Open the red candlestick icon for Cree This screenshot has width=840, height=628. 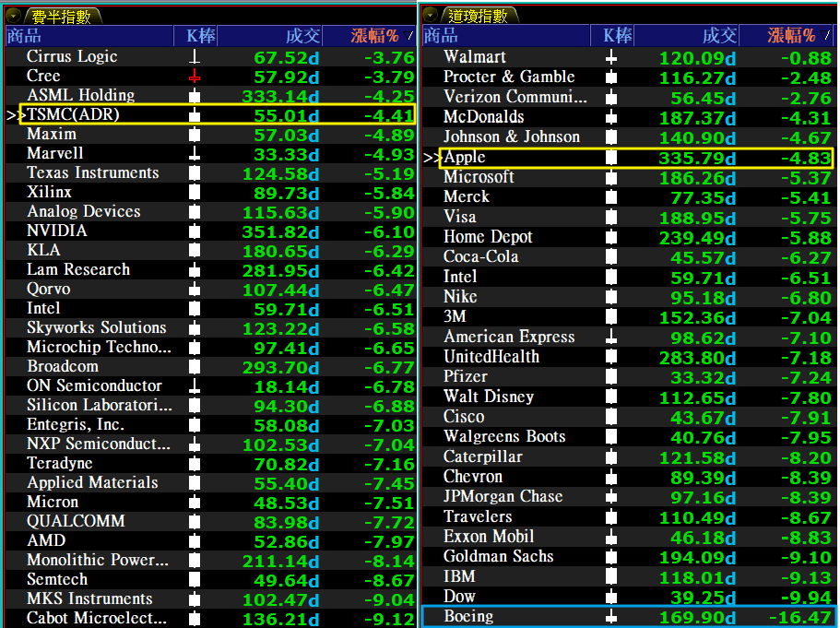click(x=195, y=77)
